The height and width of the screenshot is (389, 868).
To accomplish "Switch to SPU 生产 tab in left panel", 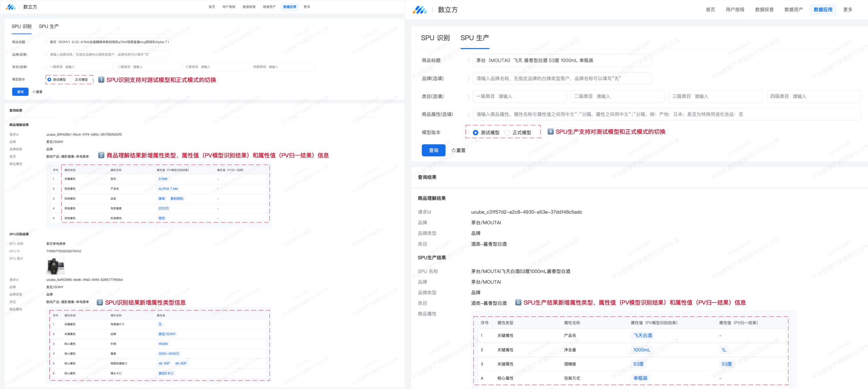I will tap(49, 26).
